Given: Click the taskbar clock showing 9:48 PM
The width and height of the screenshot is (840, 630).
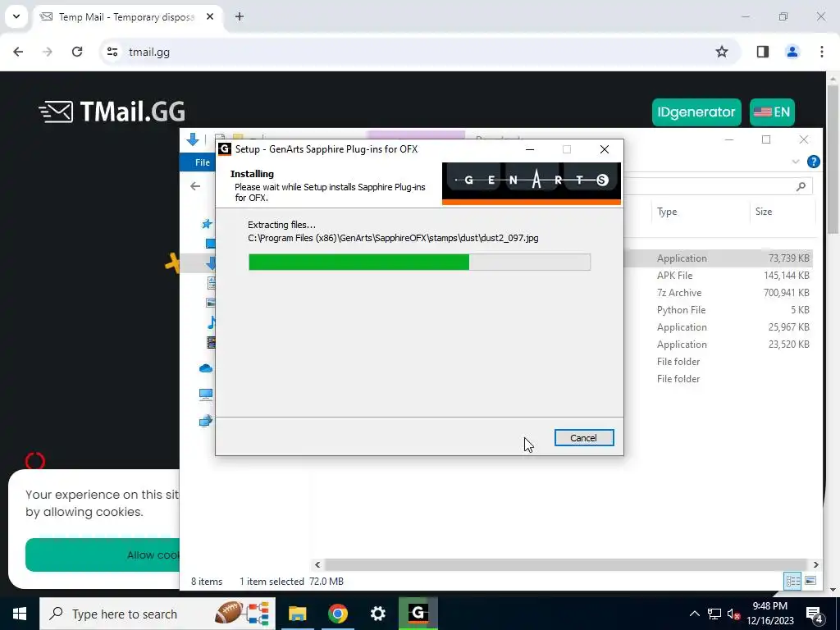Looking at the screenshot, I should [769, 614].
